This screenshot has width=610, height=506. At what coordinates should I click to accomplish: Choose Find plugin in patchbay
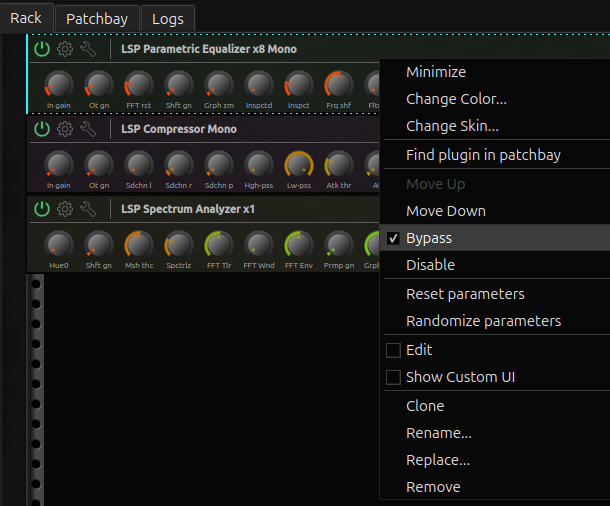coord(495,155)
